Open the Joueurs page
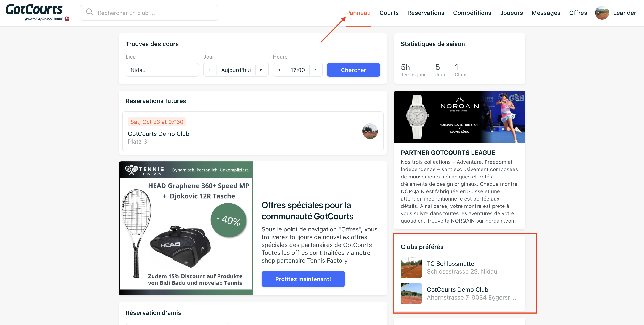Screen dimensions: 644x325 (511, 13)
